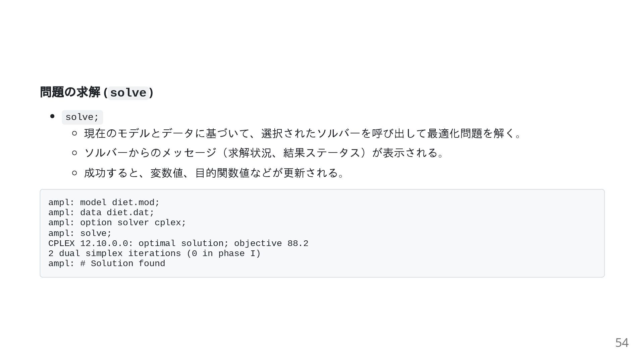The image size is (644, 362).
Task: Click hollow bullet before 成功すると line
Action: 75,173
